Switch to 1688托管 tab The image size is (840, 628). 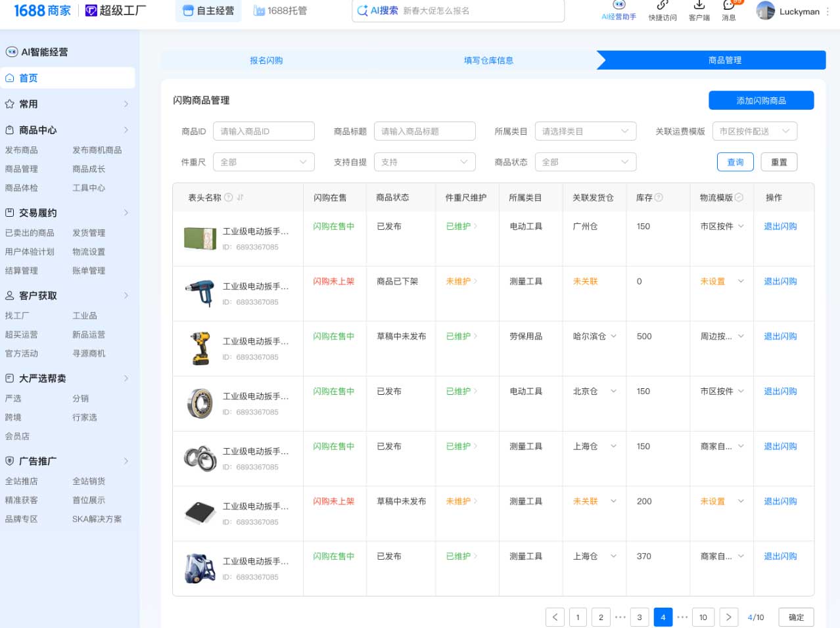(281, 11)
